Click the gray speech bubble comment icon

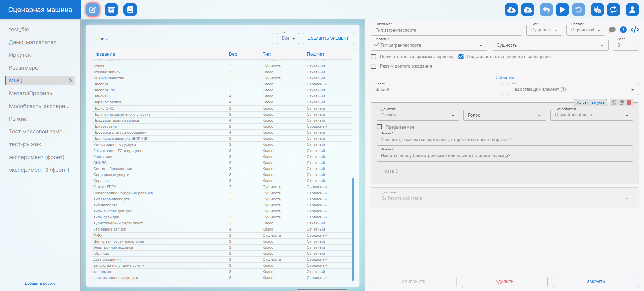(x=612, y=30)
